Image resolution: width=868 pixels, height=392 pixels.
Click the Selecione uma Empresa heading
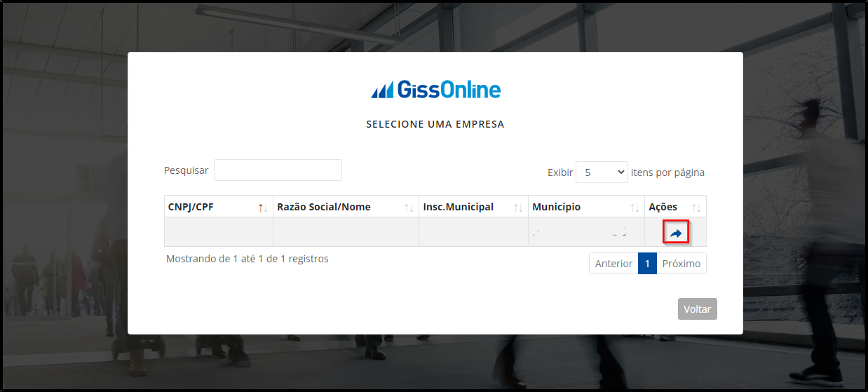(x=435, y=124)
